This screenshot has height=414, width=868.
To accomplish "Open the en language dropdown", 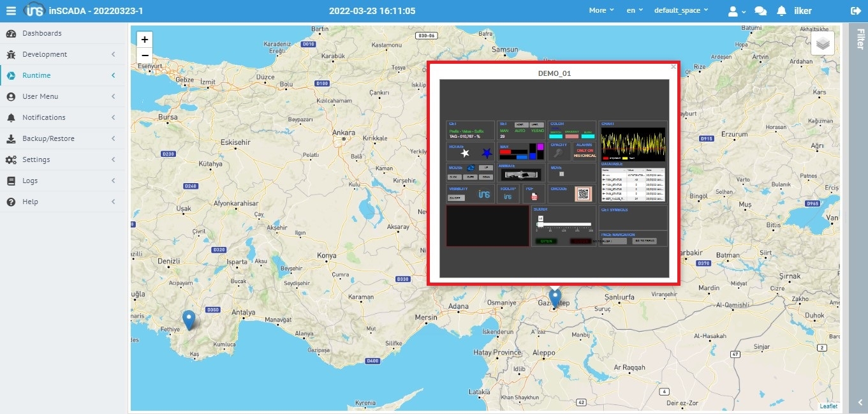I will [x=635, y=11].
